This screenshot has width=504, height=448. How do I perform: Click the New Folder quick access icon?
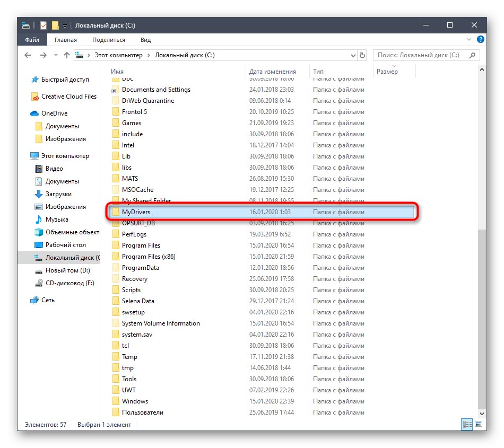(x=55, y=25)
